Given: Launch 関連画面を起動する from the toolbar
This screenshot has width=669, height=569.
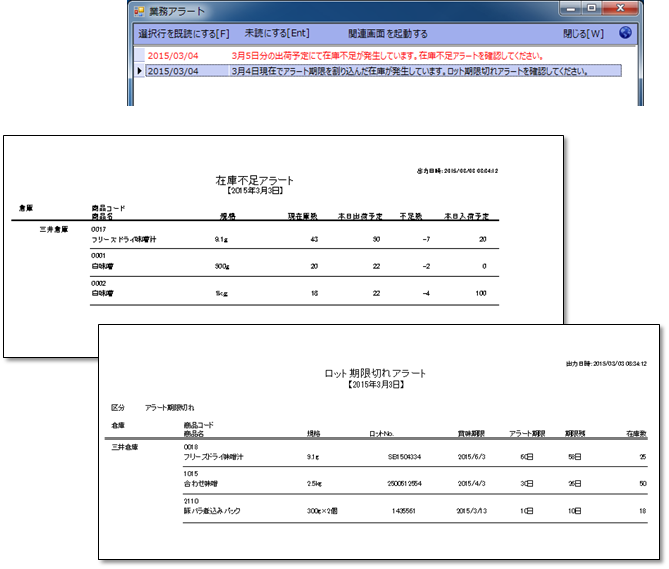Looking at the screenshot, I should (387, 34).
